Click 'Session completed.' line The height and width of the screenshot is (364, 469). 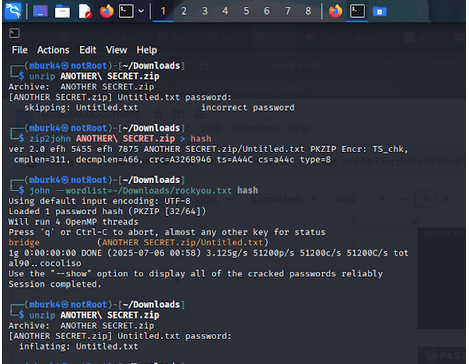[x=55, y=284]
